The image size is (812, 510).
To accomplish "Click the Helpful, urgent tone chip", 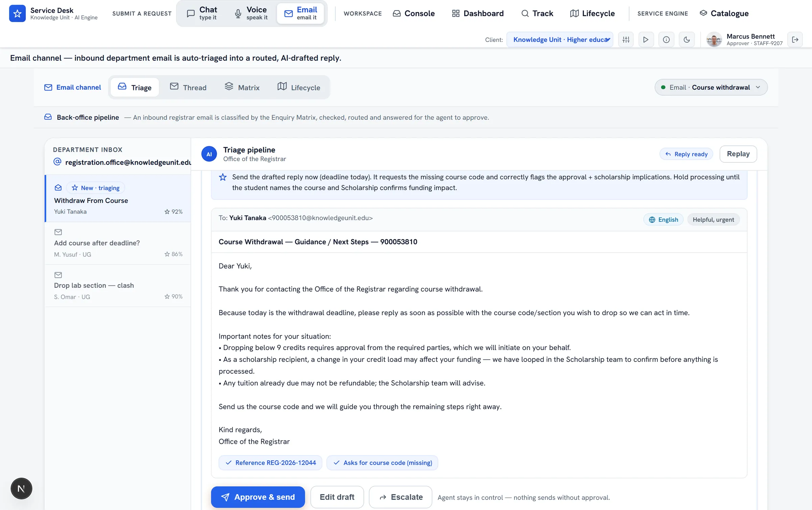I will click(x=713, y=219).
